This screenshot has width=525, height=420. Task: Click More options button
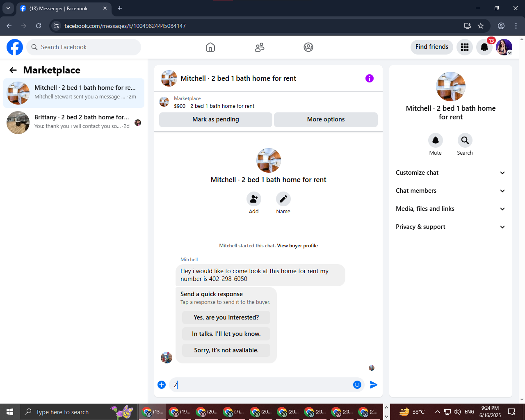click(326, 119)
